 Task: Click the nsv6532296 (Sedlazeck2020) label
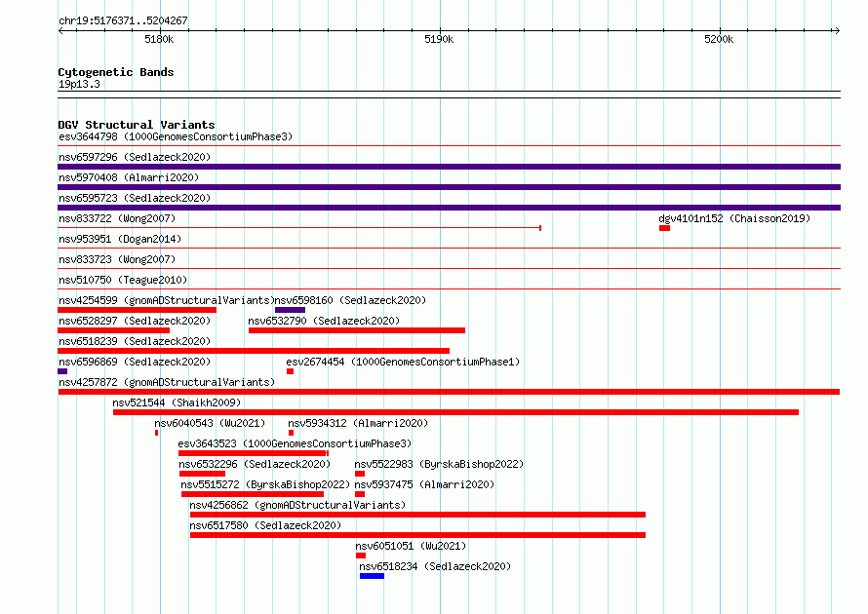pyautogui.click(x=255, y=464)
